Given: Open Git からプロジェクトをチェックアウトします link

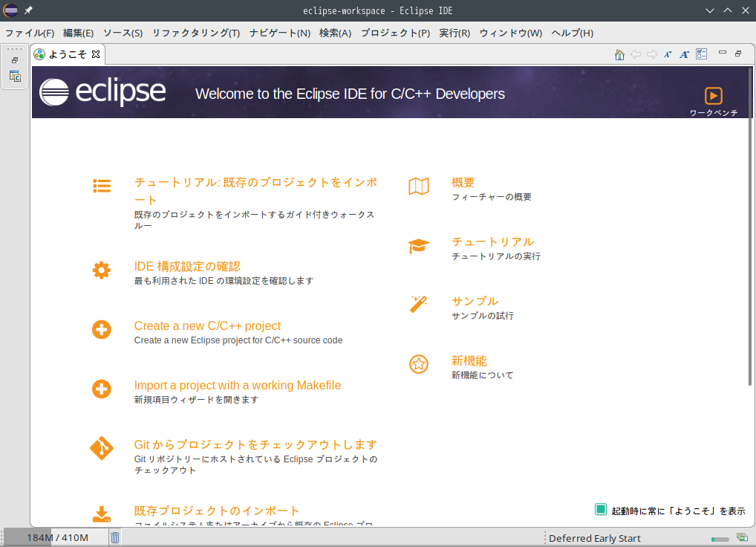Looking at the screenshot, I should tap(255, 444).
